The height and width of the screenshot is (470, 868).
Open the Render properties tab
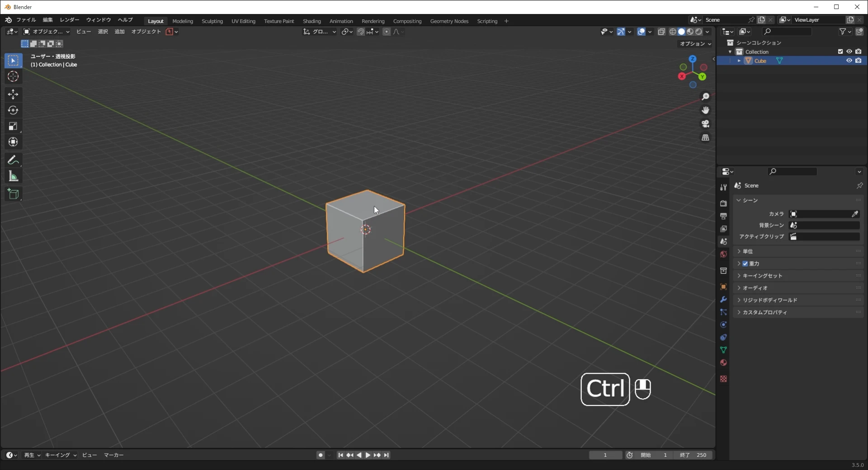[723, 203]
